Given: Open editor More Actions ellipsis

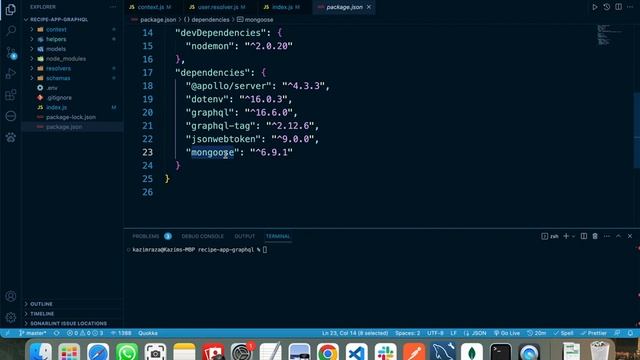Looking at the screenshot, I should [630, 7].
